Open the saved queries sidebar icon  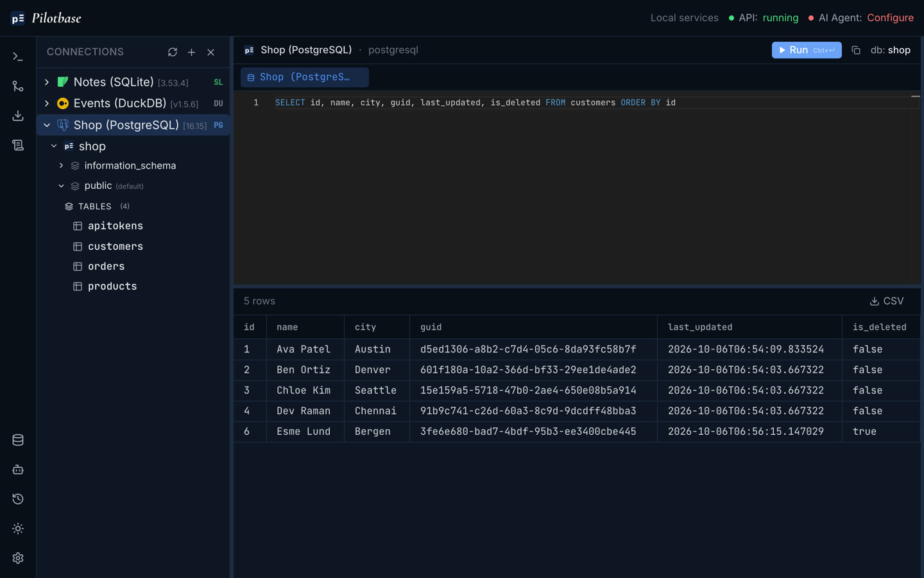pyautogui.click(x=18, y=145)
